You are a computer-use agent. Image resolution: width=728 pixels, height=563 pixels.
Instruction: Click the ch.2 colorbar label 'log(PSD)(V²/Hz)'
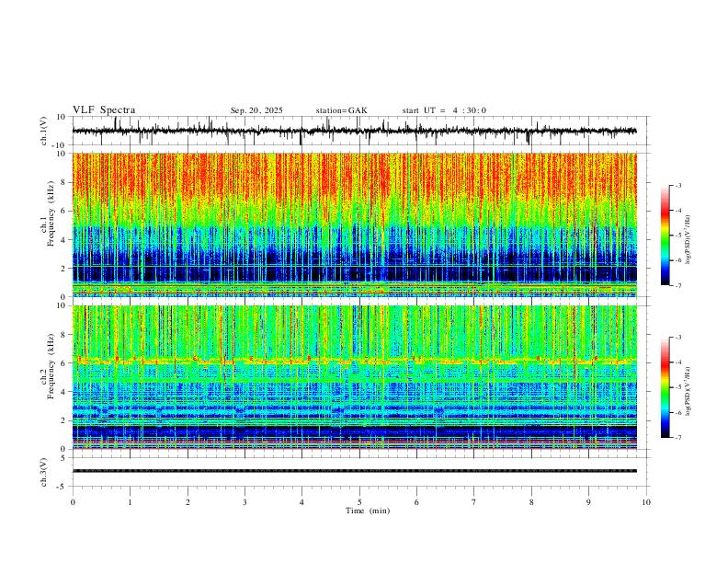click(x=688, y=391)
